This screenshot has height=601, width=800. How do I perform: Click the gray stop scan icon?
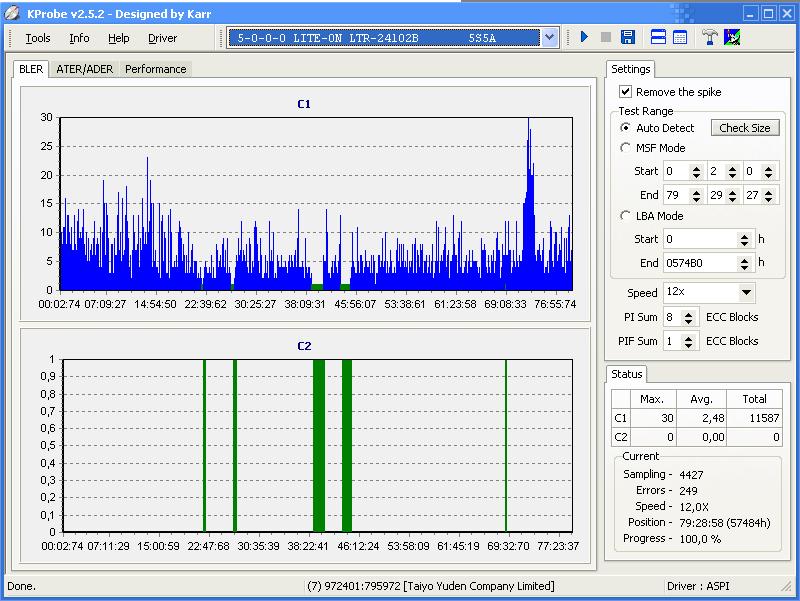(605, 38)
